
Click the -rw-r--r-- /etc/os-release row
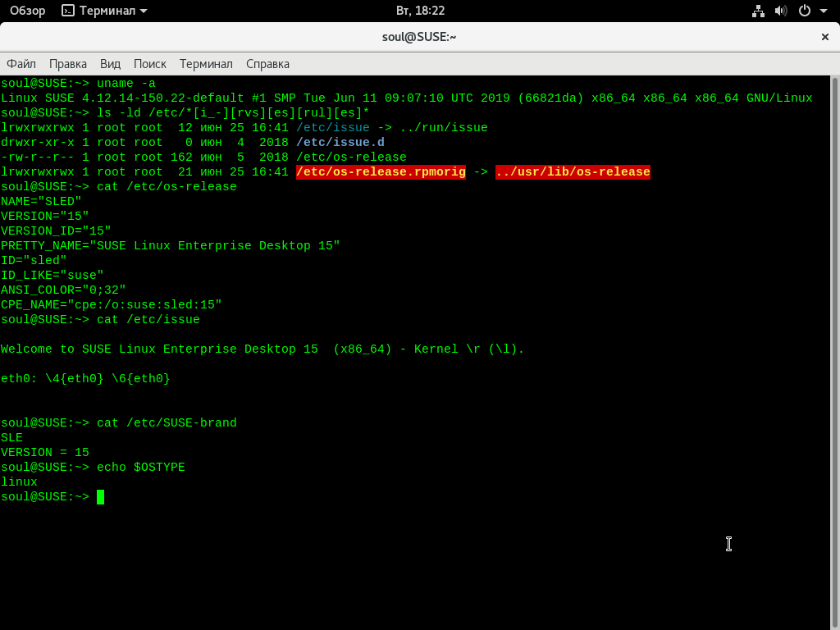click(x=203, y=157)
